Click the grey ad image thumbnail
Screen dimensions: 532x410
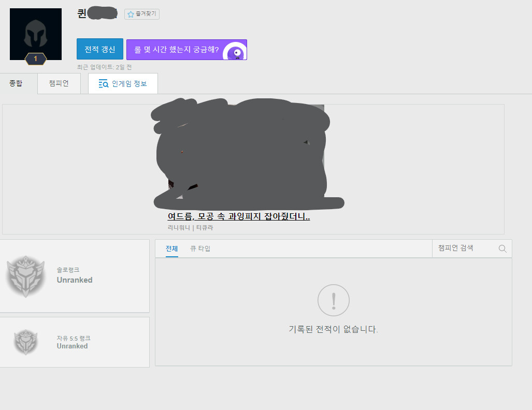click(248, 155)
